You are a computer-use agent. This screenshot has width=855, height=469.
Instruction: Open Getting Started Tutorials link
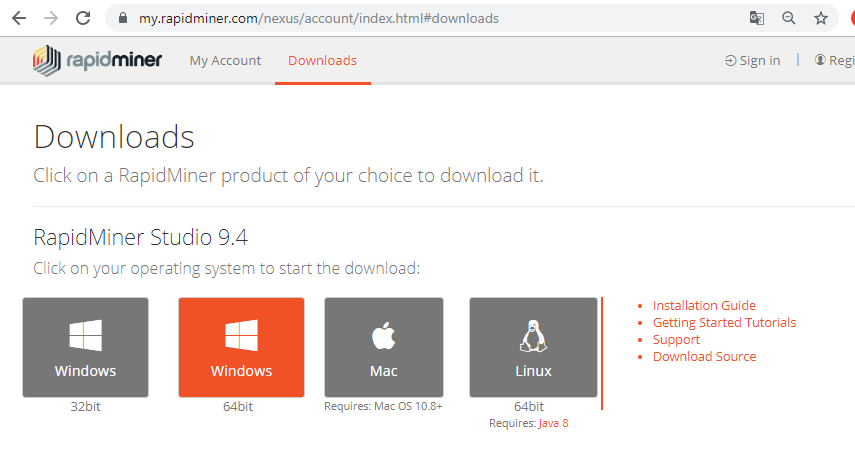(724, 323)
